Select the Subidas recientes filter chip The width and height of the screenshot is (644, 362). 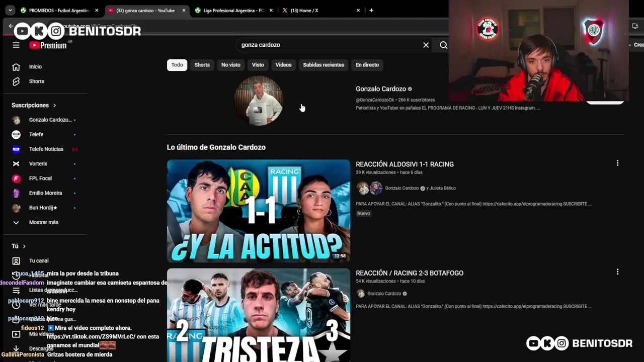coord(324,65)
